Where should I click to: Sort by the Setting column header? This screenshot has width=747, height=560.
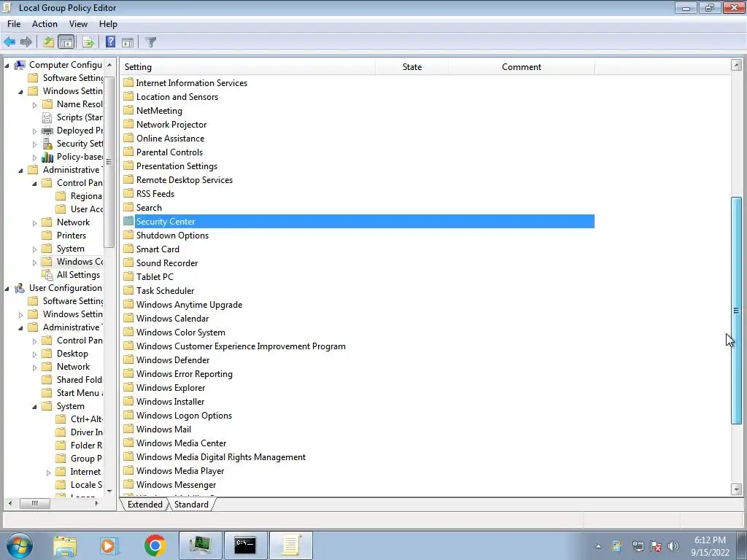click(x=248, y=66)
